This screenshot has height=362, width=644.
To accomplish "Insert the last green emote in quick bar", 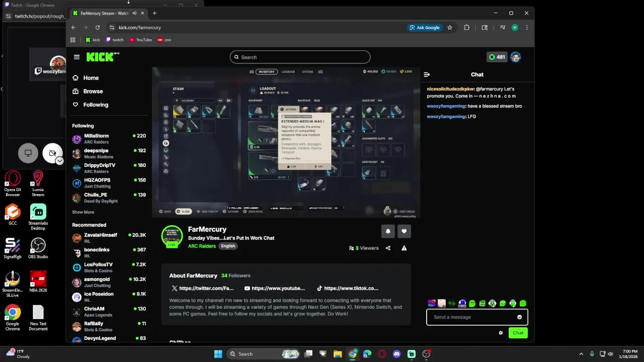I will 523,303.
